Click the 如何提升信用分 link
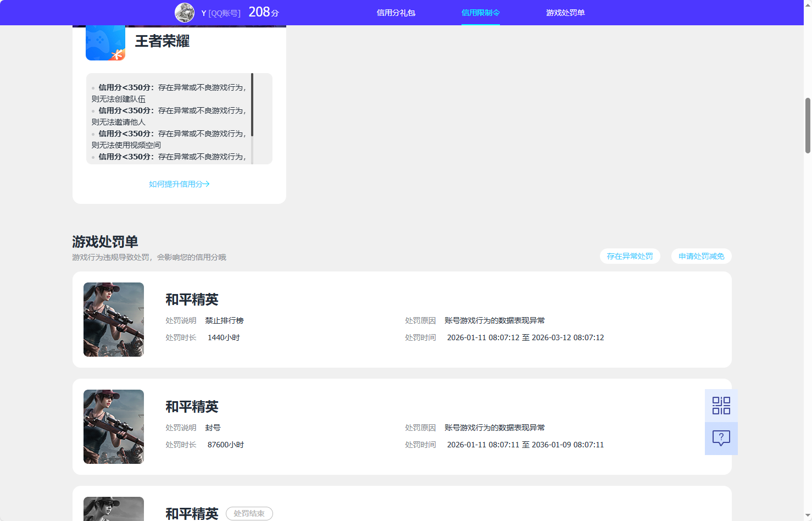The image size is (812, 521). 179,184
